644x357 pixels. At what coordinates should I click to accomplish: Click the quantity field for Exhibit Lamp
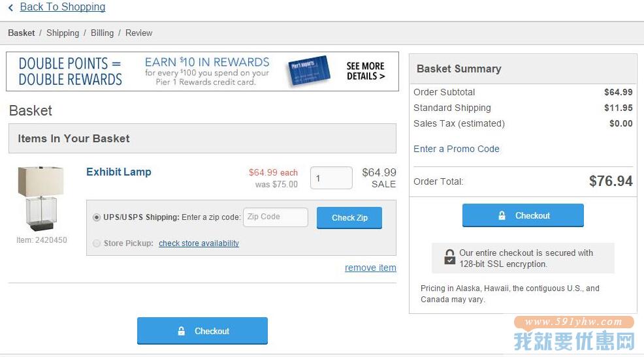pyautogui.click(x=331, y=178)
